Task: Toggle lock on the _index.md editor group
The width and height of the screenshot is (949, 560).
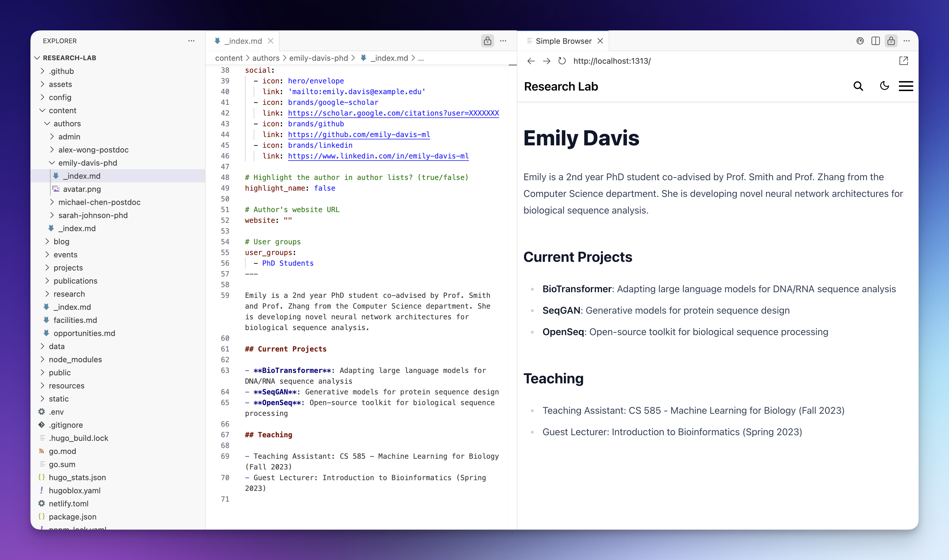Action: click(487, 41)
